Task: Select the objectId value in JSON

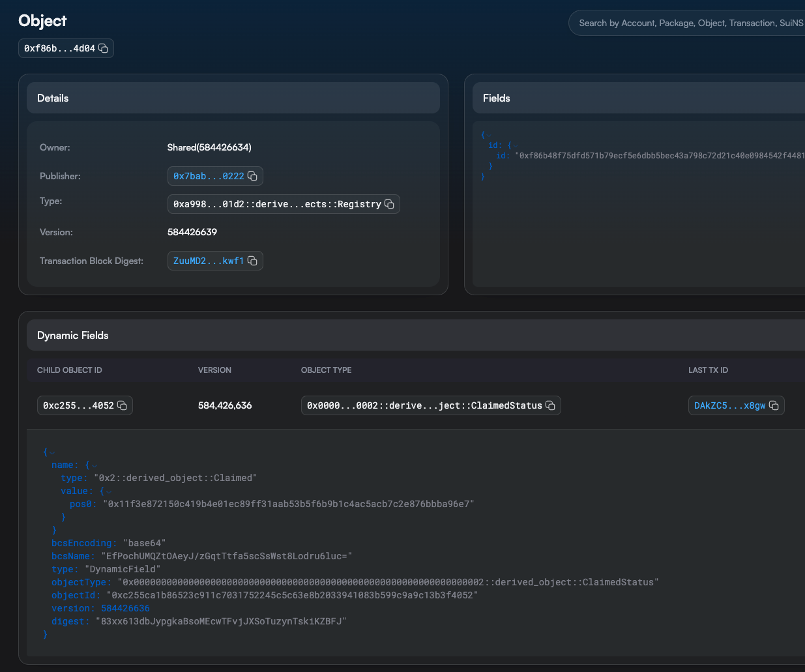Action: point(292,595)
